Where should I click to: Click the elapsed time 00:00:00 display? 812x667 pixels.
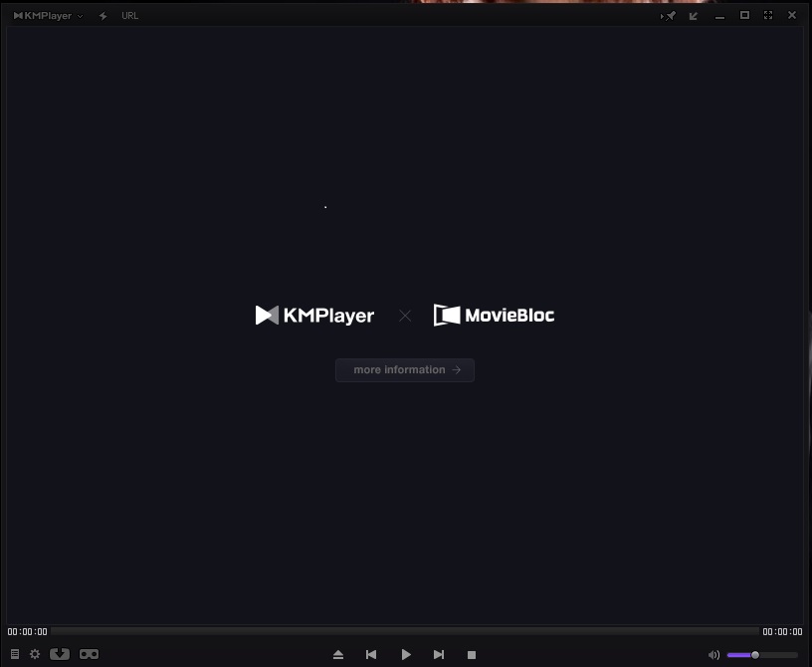28,632
